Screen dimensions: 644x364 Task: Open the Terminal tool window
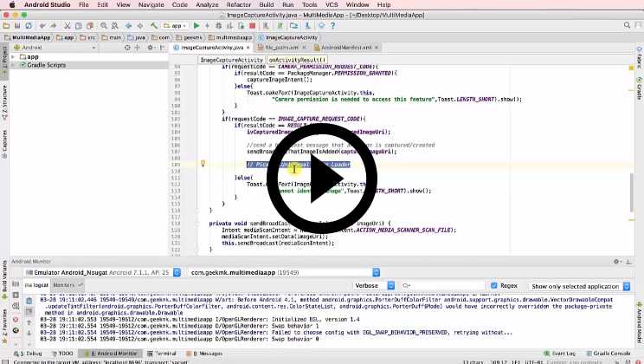pos(164,354)
